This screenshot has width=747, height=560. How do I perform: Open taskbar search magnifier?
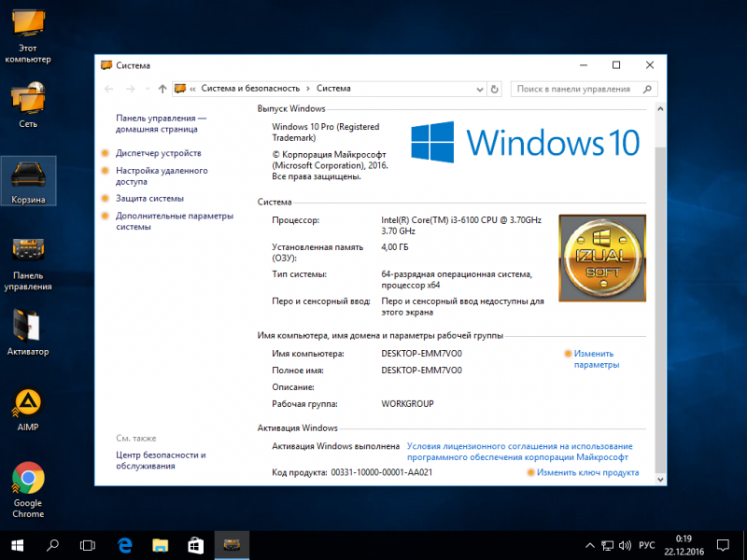52,545
